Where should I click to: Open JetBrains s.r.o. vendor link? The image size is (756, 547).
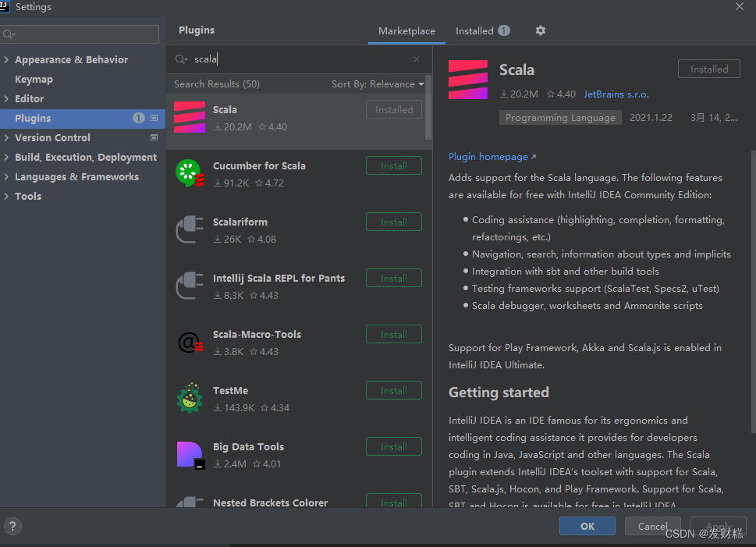[616, 94]
